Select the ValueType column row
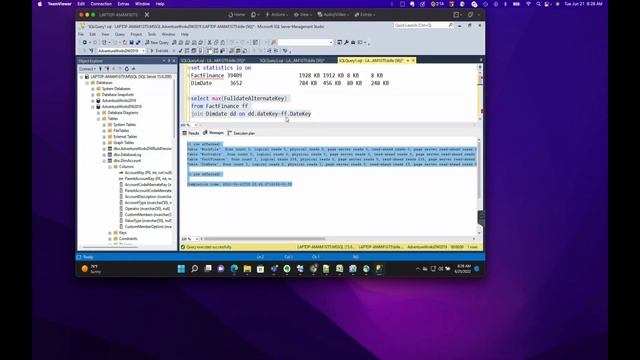 click(145, 220)
